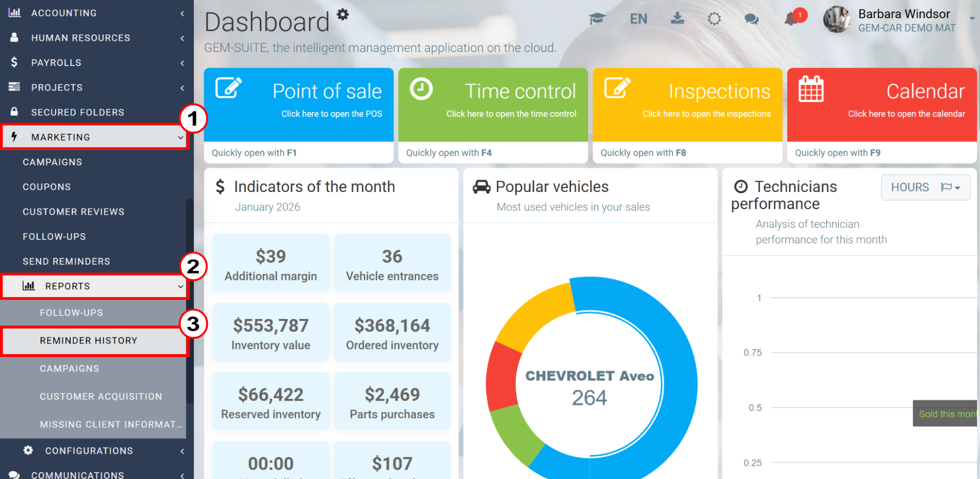Click the Inventory value indicator card
Viewport: 980px width, 479px height.
point(270,332)
